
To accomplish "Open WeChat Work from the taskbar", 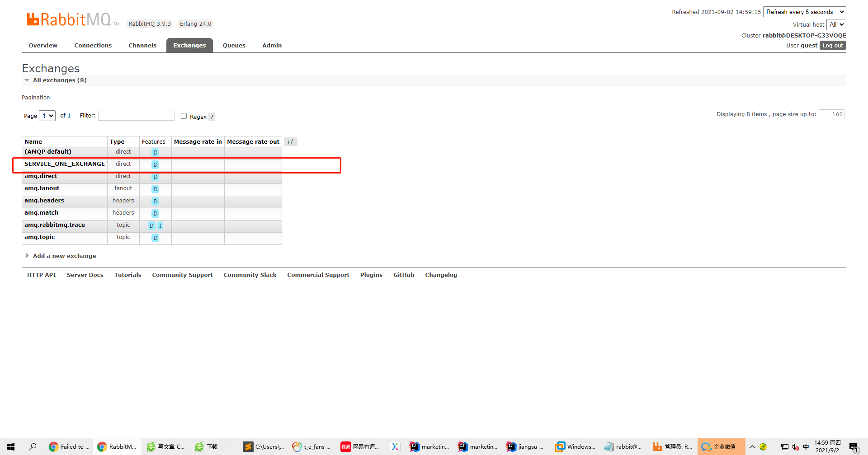I will [721, 446].
